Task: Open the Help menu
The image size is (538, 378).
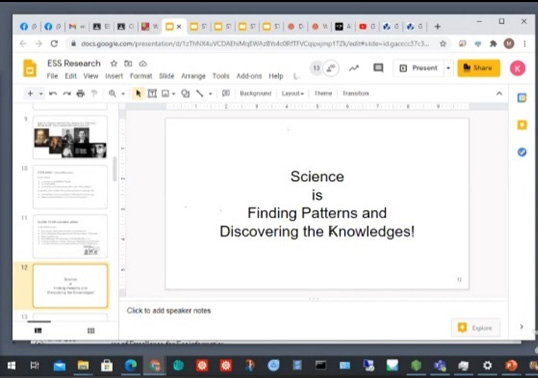Action: tap(276, 76)
